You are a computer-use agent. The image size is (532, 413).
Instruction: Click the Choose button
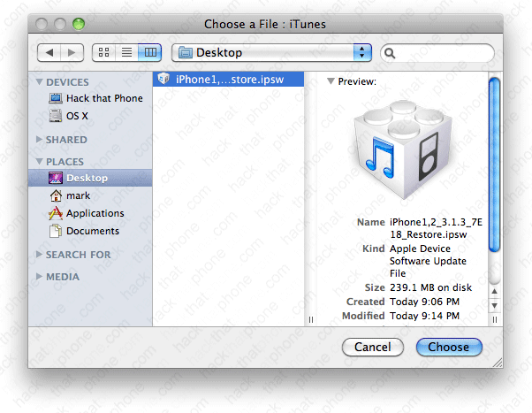(448, 348)
